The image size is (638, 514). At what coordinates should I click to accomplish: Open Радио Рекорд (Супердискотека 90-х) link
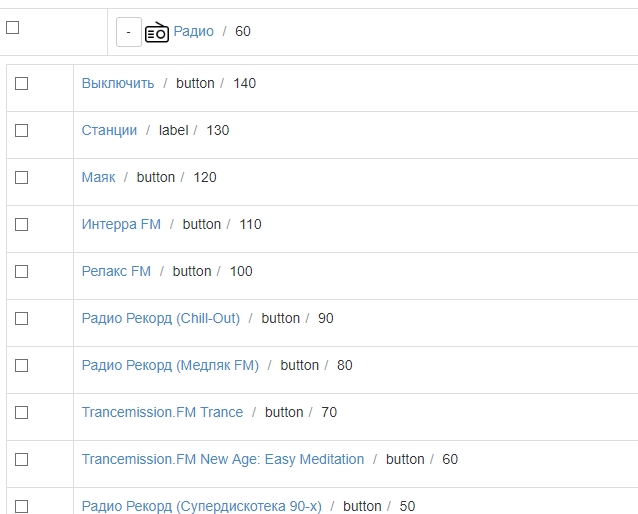(201, 506)
